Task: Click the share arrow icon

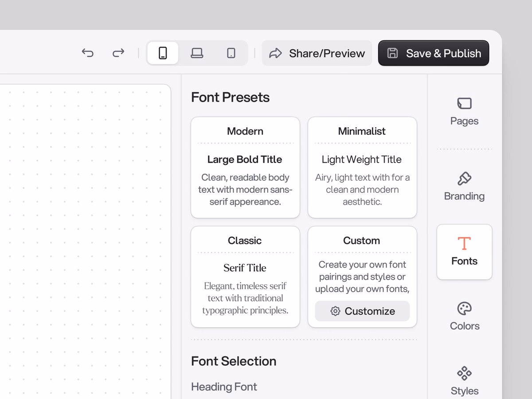Action: click(276, 53)
